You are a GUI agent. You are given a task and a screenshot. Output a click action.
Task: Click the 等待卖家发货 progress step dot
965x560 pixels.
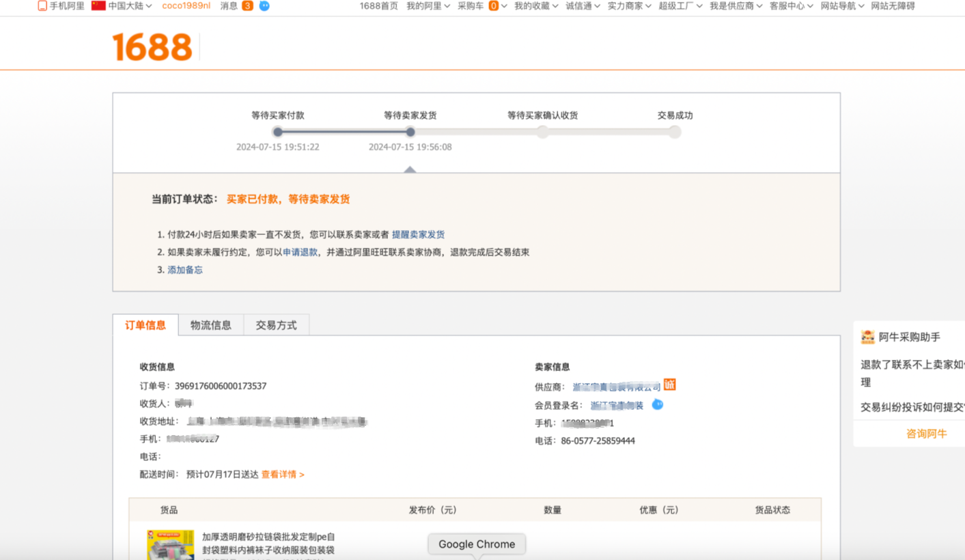pyautogui.click(x=410, y=132)
